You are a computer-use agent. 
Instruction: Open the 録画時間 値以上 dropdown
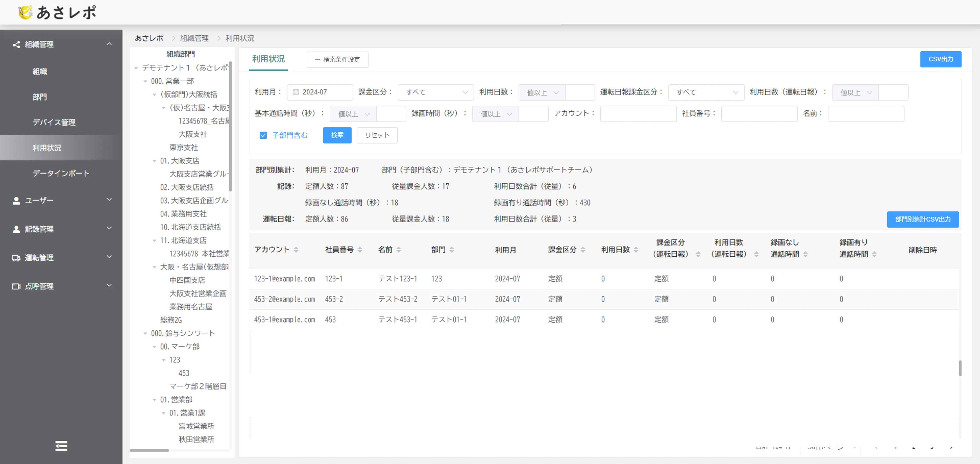click(495, 114)
